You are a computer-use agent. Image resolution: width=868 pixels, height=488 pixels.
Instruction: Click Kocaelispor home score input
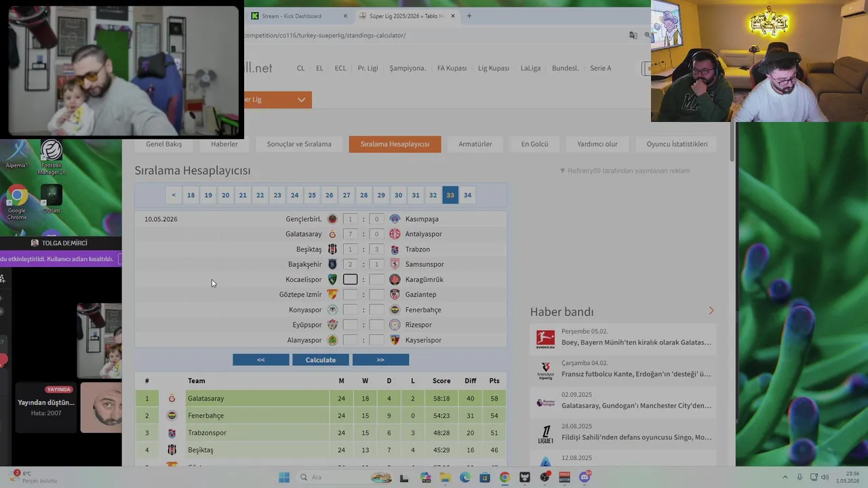350,279
